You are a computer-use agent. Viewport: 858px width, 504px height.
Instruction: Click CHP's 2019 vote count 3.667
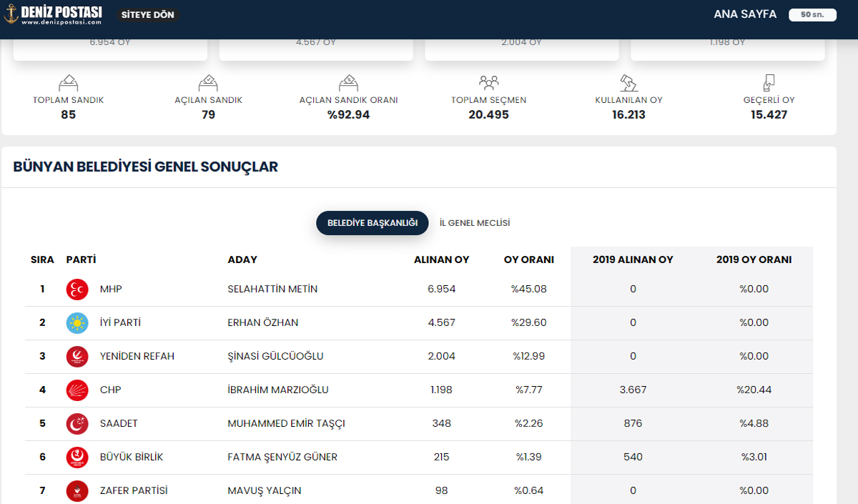pyautogui.click(x=633, y=390)
